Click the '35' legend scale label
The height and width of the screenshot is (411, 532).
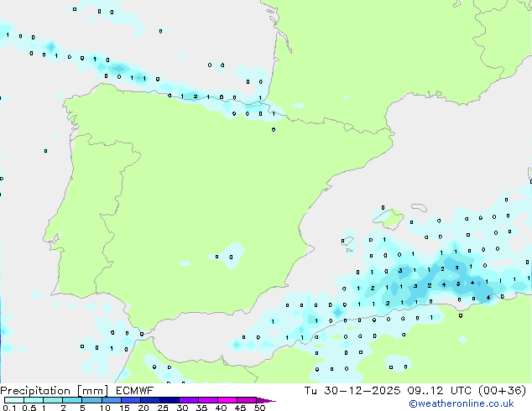click(x=201, y=408)
